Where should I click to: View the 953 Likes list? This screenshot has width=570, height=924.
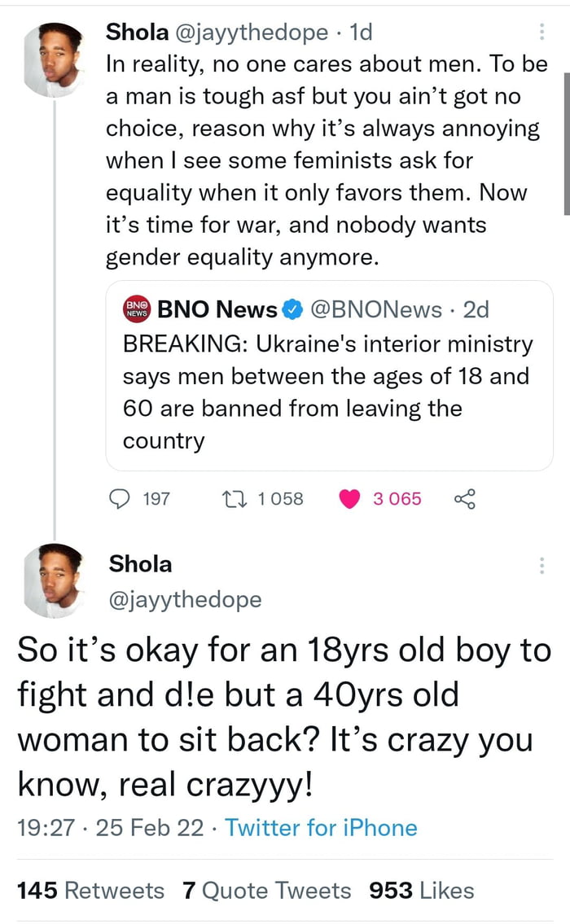(423, 890)
